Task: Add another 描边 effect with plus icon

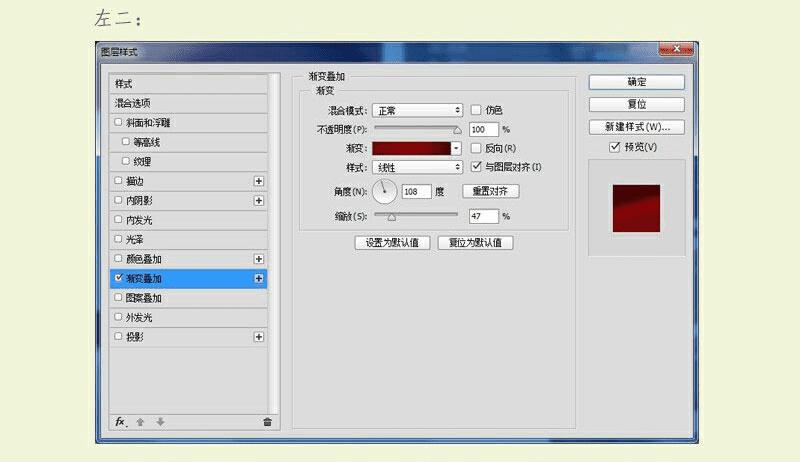Action: tap(259, 181)
